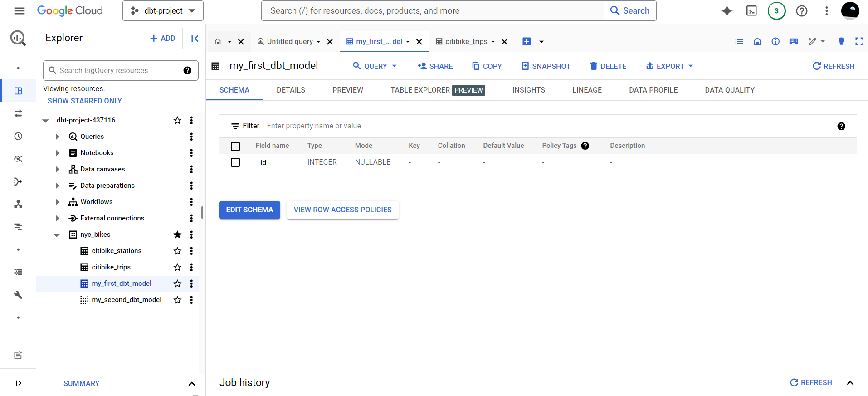This screenshot has height=396, width=868.
Task: Click the EDIT SCHEMA button
Action: [x=250, y=210]
